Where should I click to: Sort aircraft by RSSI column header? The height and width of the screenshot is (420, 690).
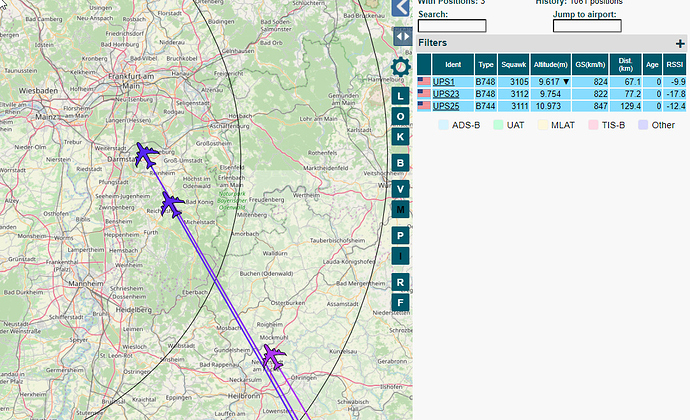click(x=675, y=65)
